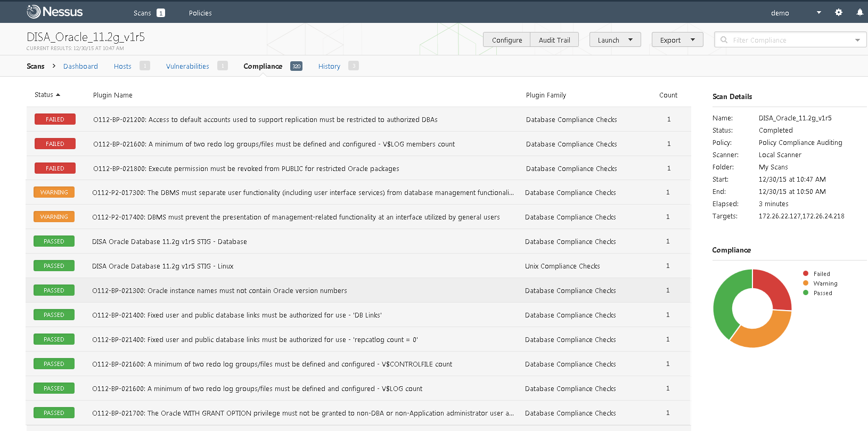This screenshot has width=868, height=431.
Task: Click DISA_Oracle_11.2g_v1r5 page title
Action: 86,37
